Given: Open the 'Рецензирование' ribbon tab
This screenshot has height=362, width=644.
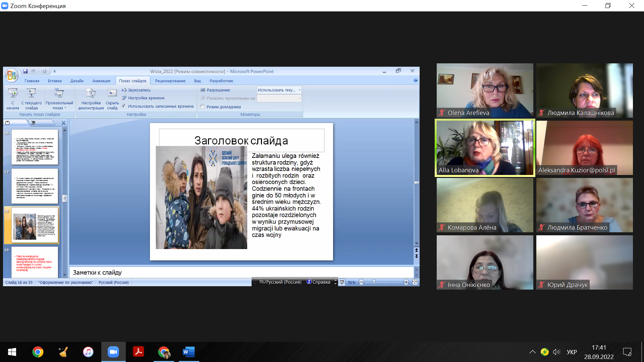Looking at the screenshot, I should (170, 81).
